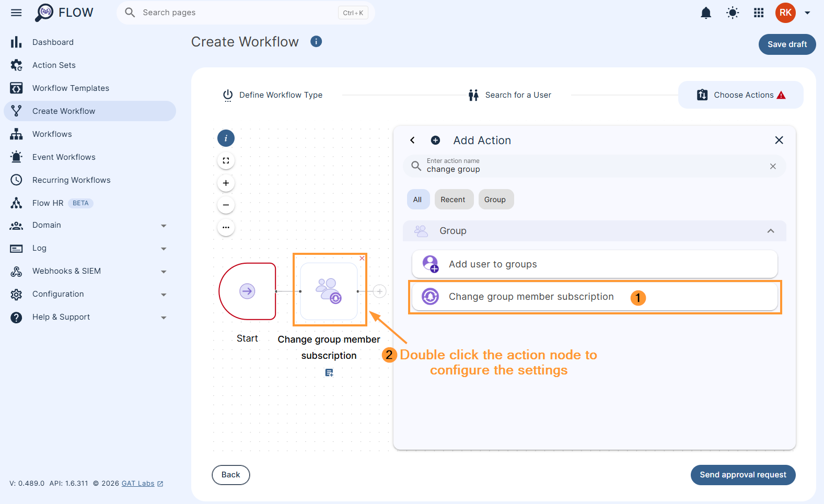Choose Add user to groups action
824x504 pixels.
(595, 264)
